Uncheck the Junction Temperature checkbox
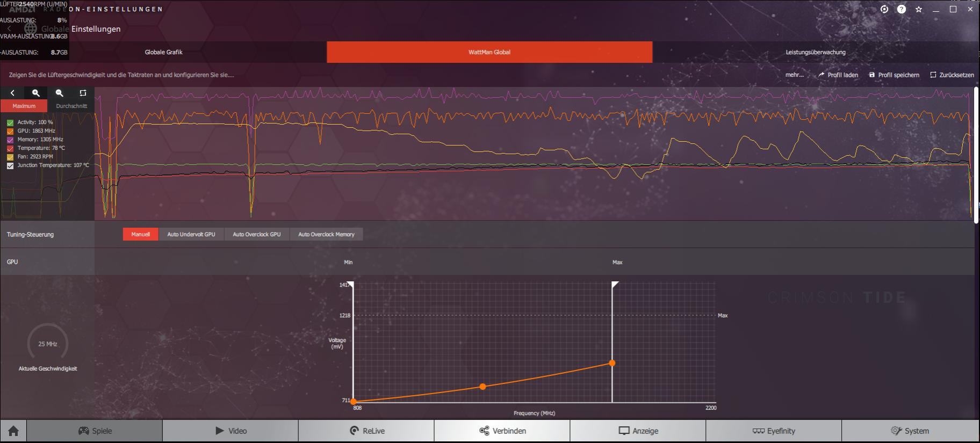This screenshot has width=980, height=443. pos(10,165)
